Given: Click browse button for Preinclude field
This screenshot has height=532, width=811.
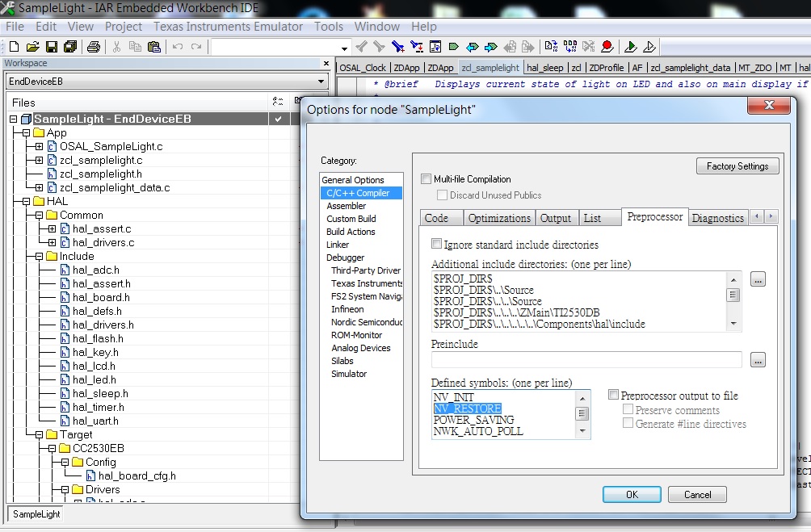Looking at the screenshot, I should coord(758,359).
